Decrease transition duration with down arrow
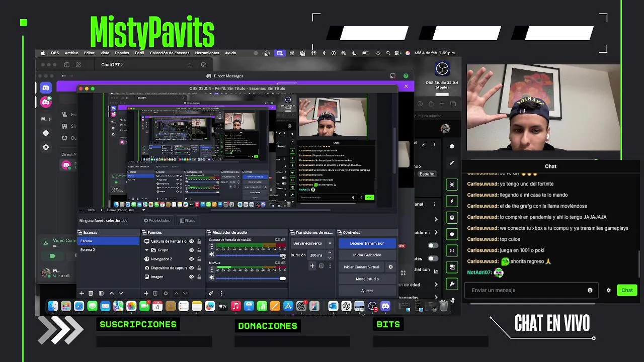644x362 pixels. tap(330, 257)
